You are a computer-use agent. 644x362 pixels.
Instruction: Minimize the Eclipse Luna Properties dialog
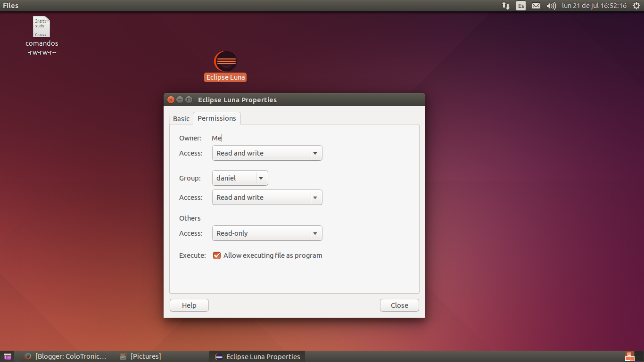pyautogui.click(x=180, y=99)
